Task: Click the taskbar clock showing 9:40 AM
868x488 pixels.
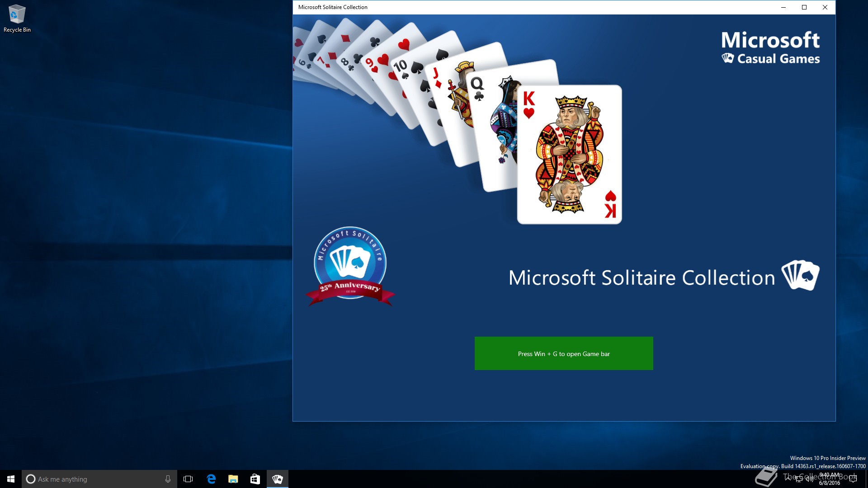Action: pos(830,479)
